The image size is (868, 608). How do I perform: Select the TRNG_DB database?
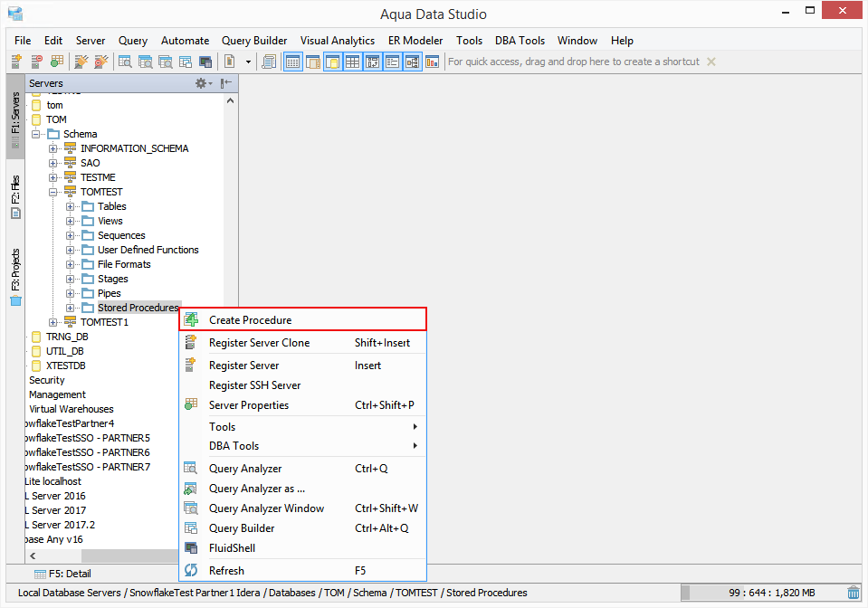(67, 337)
